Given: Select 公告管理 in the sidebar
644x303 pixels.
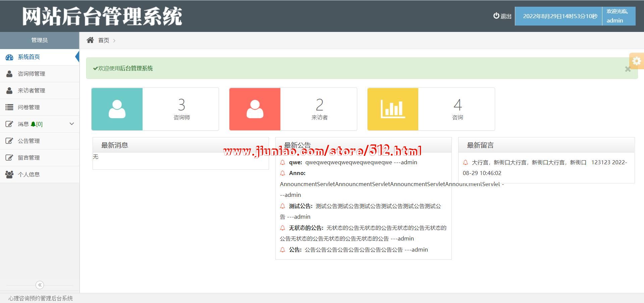Looking at the screenshot, I should pos(29,141).
